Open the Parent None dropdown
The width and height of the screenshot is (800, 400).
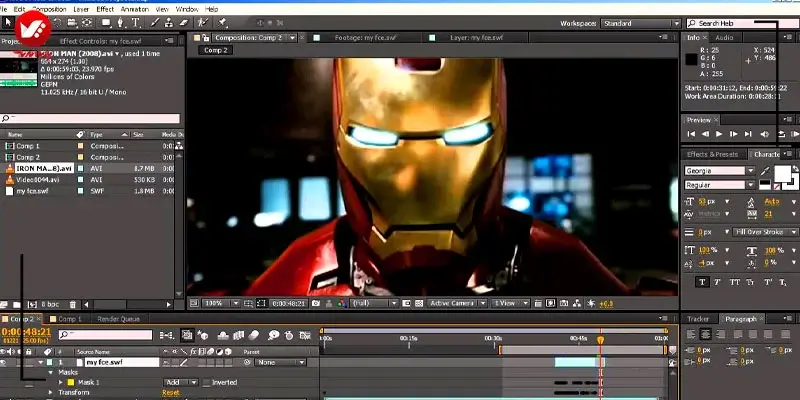tap(281, 362)
